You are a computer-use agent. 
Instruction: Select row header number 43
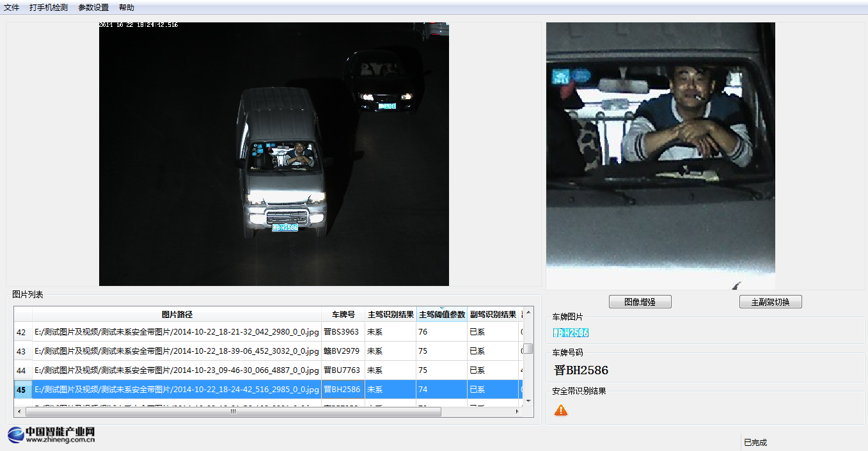click(x=22, y=351)
